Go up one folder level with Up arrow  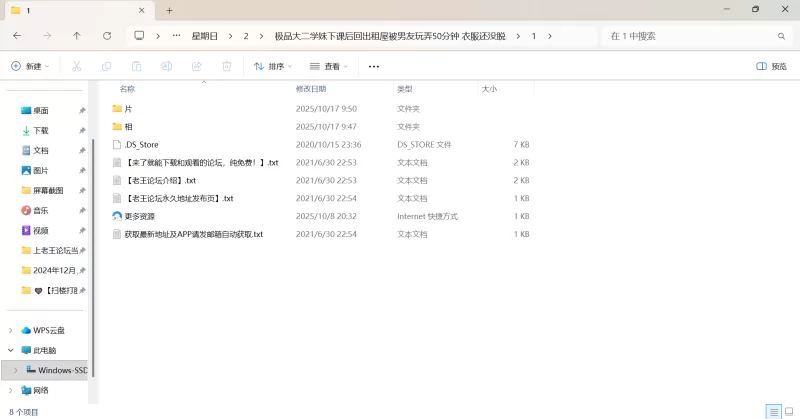pyautogui.click(x=77, y=35)
